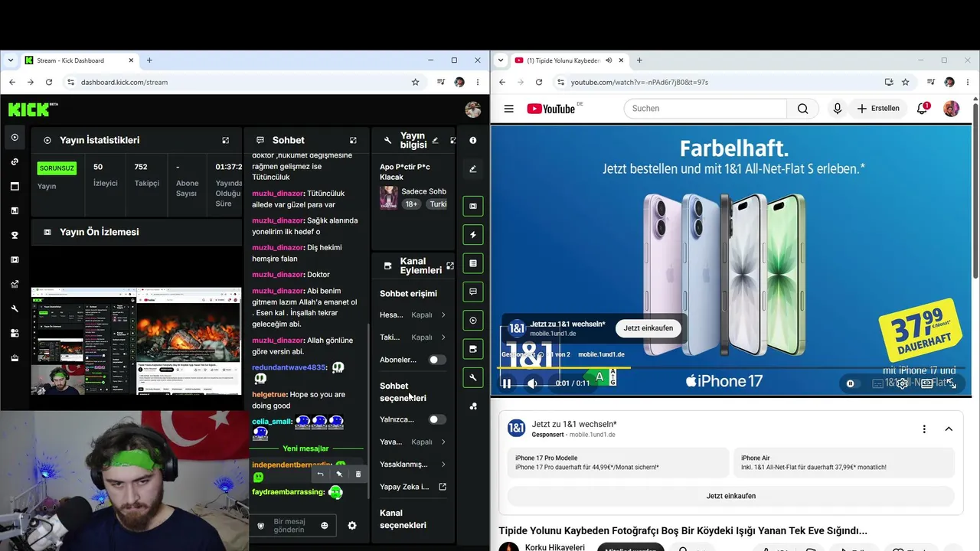Open the bar-chart icon in Kick's left sidebar
Screen dimensions: 980x551
(x=15, y=210)
